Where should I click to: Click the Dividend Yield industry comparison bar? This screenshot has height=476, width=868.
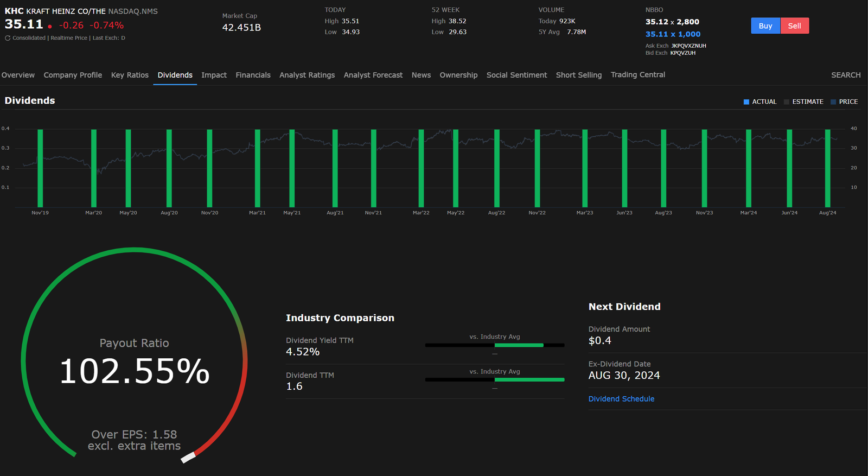[519, 345]
